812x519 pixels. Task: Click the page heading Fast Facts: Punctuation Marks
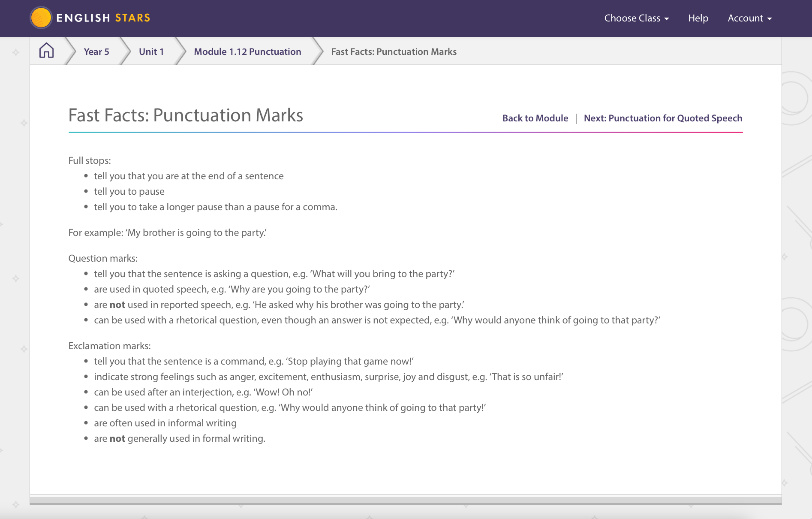(186, 115)
